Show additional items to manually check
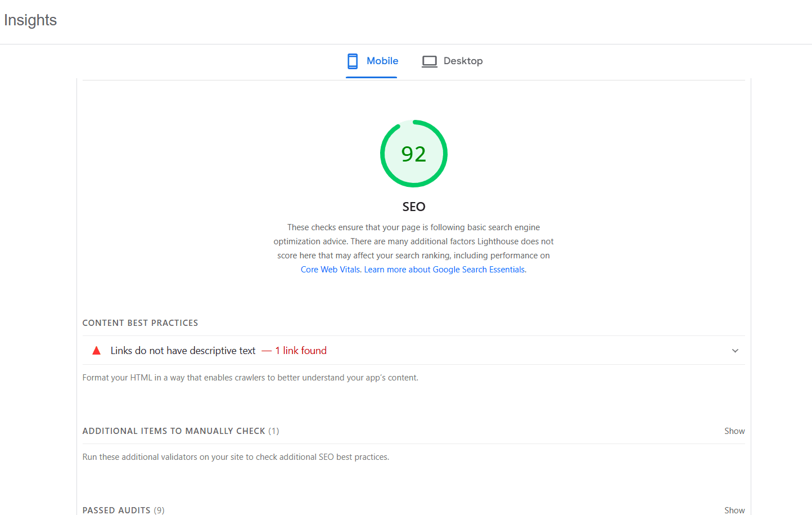 point(734,431)
